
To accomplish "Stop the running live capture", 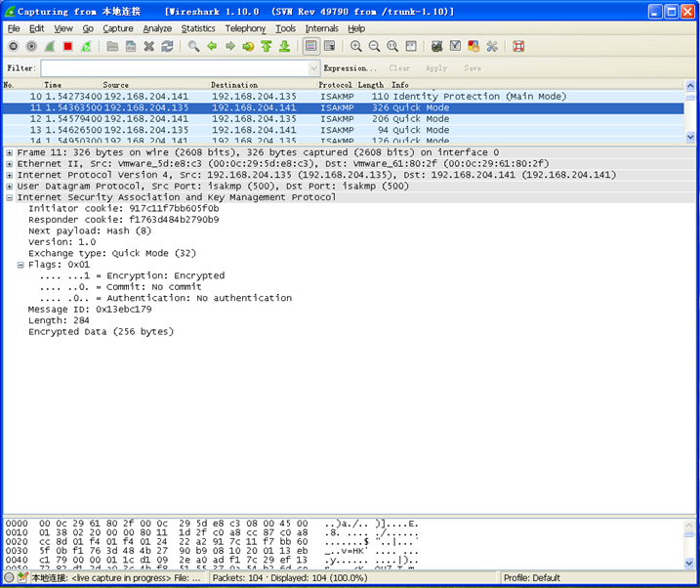I will 67,46.
